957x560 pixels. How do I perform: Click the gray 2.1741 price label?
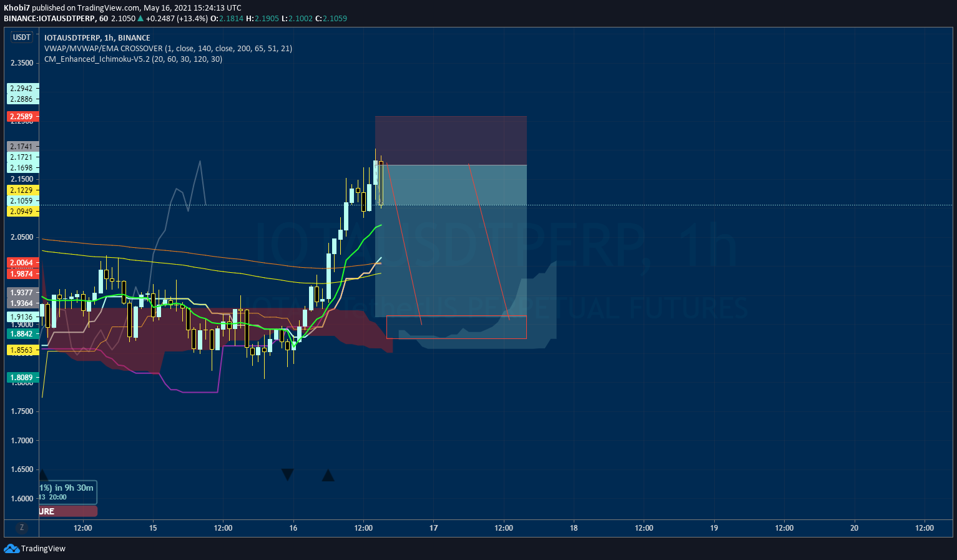point(22,146)
